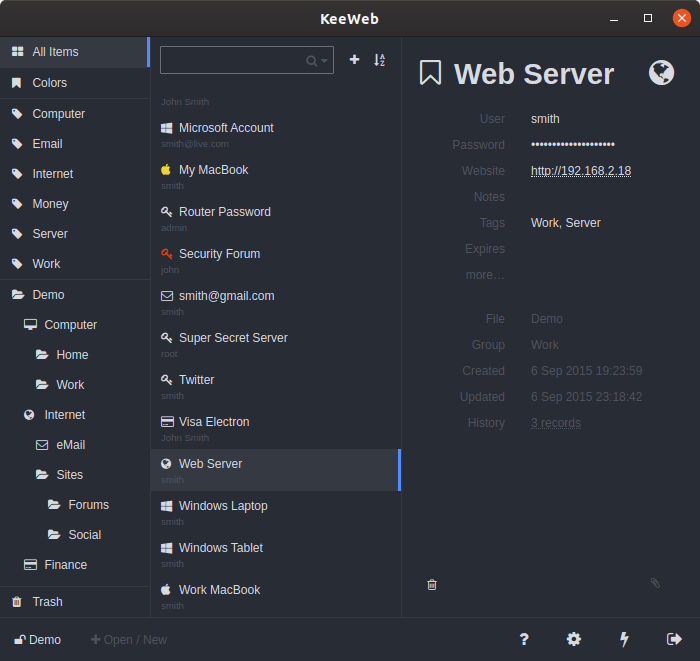Viewport: 700px width, 661px height.
Task: Open the Social group folder
Action: tap(75, 534)
